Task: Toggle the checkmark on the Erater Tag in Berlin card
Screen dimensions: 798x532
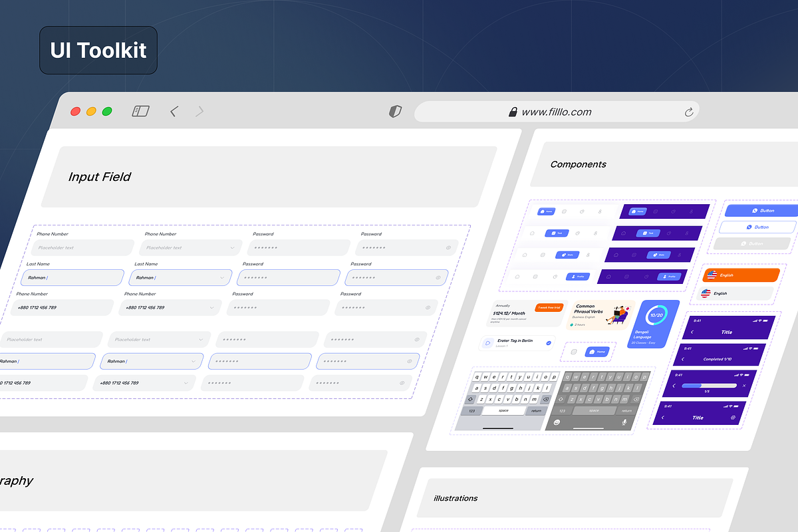Action: (x=548, y=343)
